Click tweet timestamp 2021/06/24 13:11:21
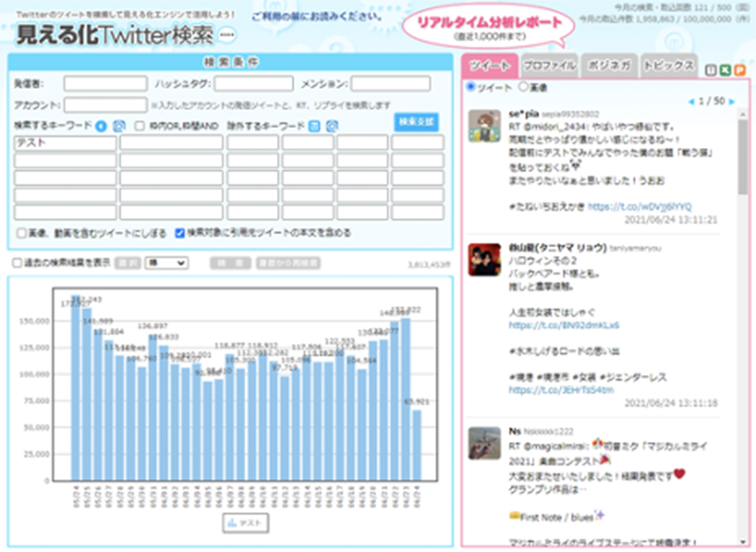 point(671,220)
